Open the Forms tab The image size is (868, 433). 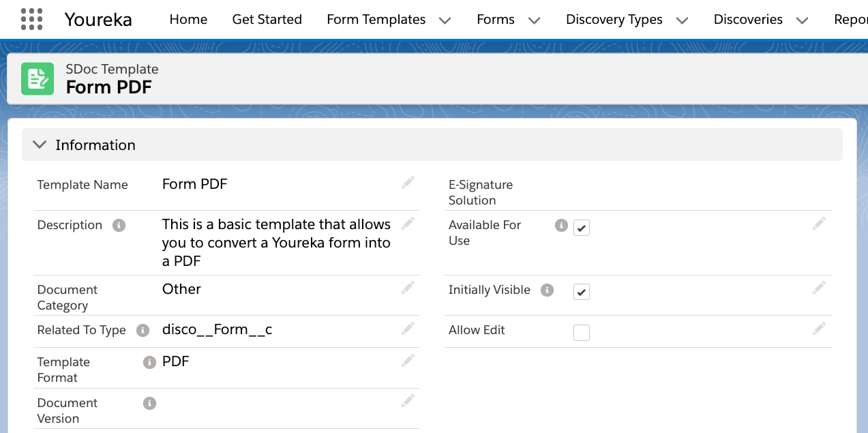point(496,20)
